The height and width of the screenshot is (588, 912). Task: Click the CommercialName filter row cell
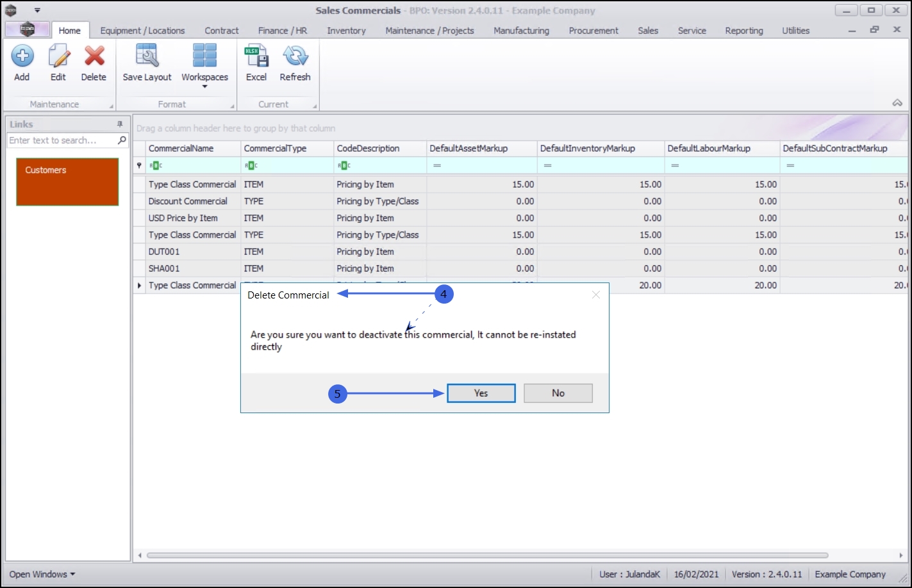193,165
